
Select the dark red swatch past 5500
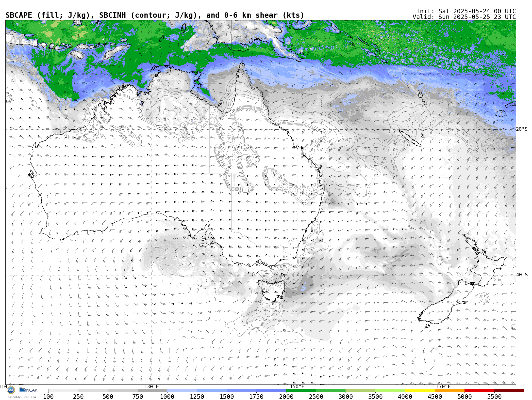point(509,391)
